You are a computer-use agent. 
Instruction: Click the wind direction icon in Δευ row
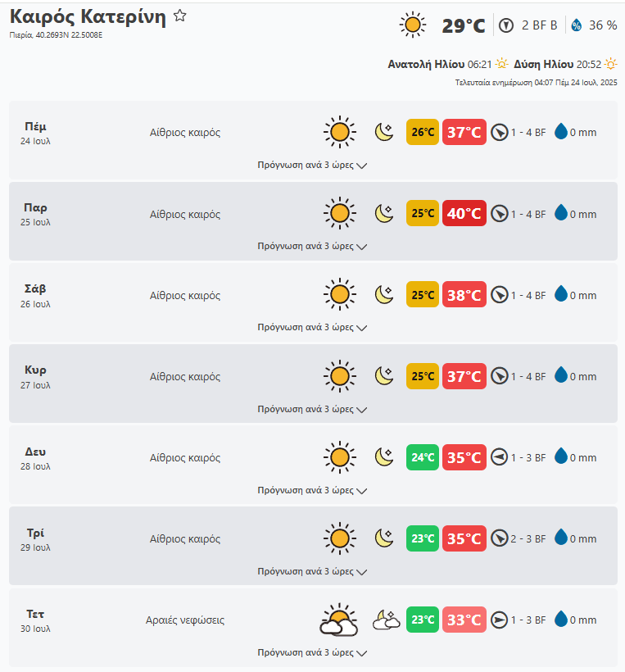point(499,457)
